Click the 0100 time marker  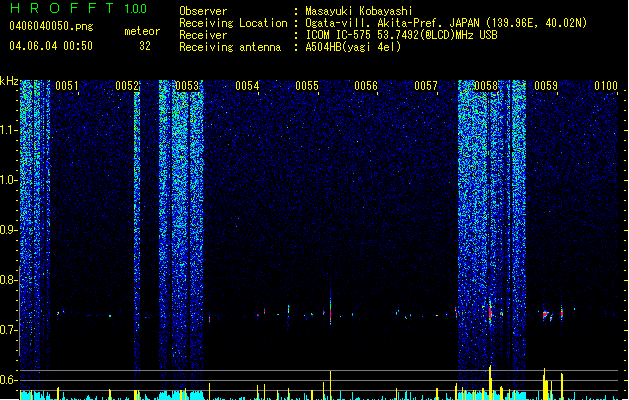[x=606, y=86]
